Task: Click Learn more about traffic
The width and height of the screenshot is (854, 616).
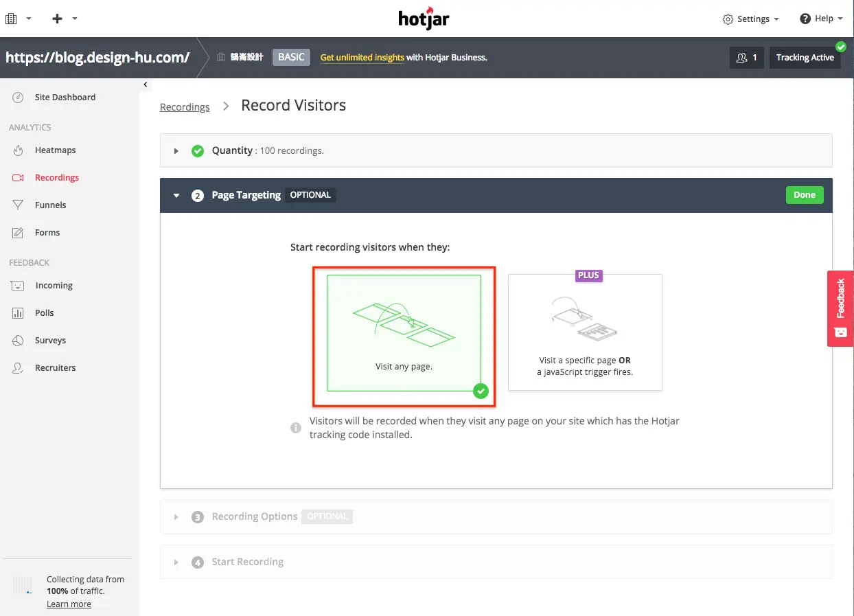Action: pos(69,604)
